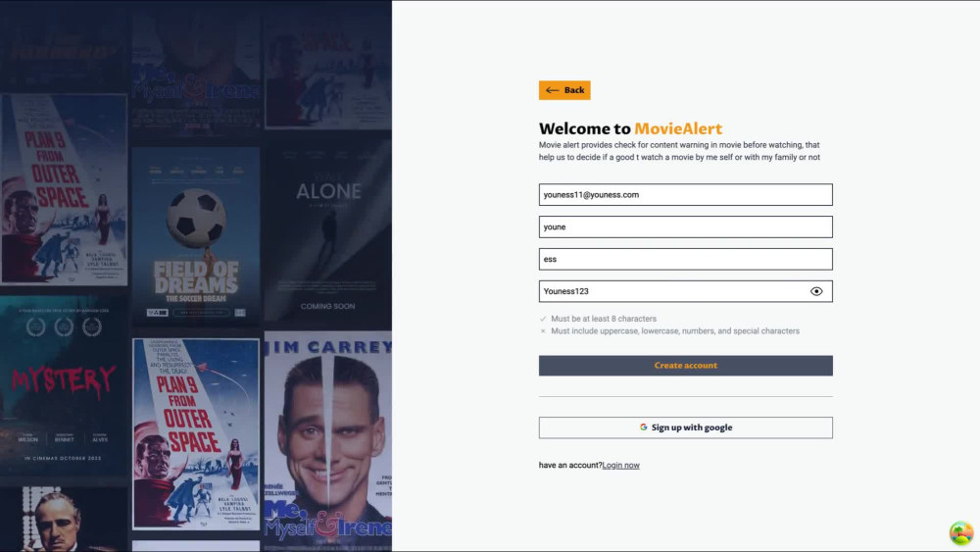Click the bright Plan 9 From Outer Space poster

[196, 433]
